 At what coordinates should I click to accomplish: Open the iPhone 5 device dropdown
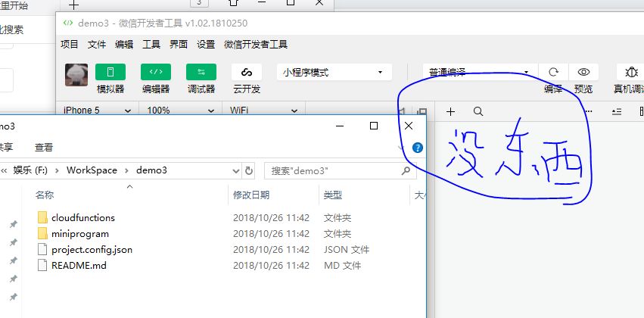pyautogui.click(x=98, y=110)
